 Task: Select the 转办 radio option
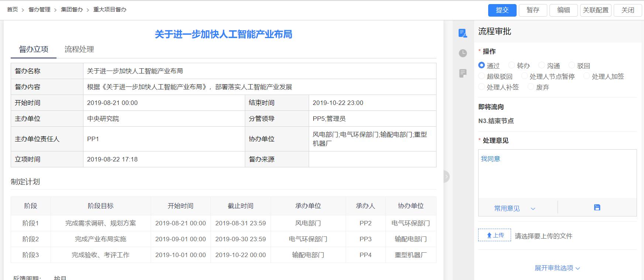pos(512,65)
